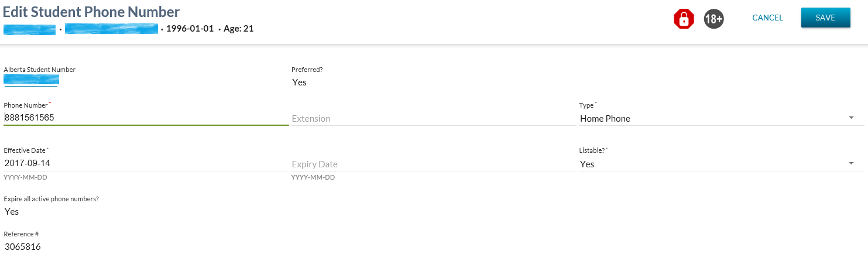
Task: Click into the Phone Number field
Action: [146, 118]
